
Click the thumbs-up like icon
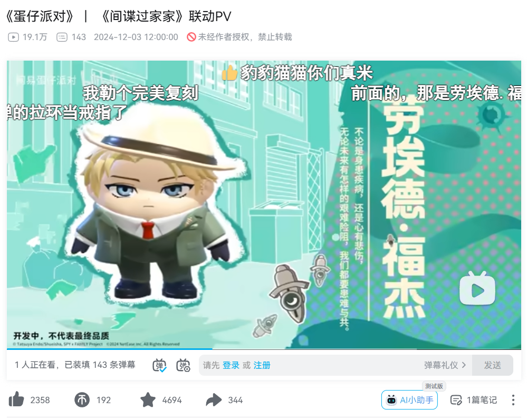16,399
